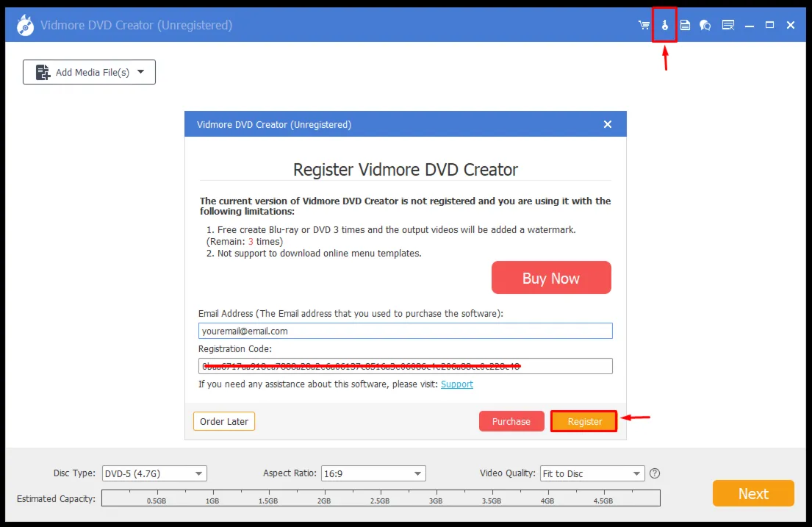Click the key register icon in title bar
The height and width of the screenshot is (527, 812).
[x=665, y=25]
